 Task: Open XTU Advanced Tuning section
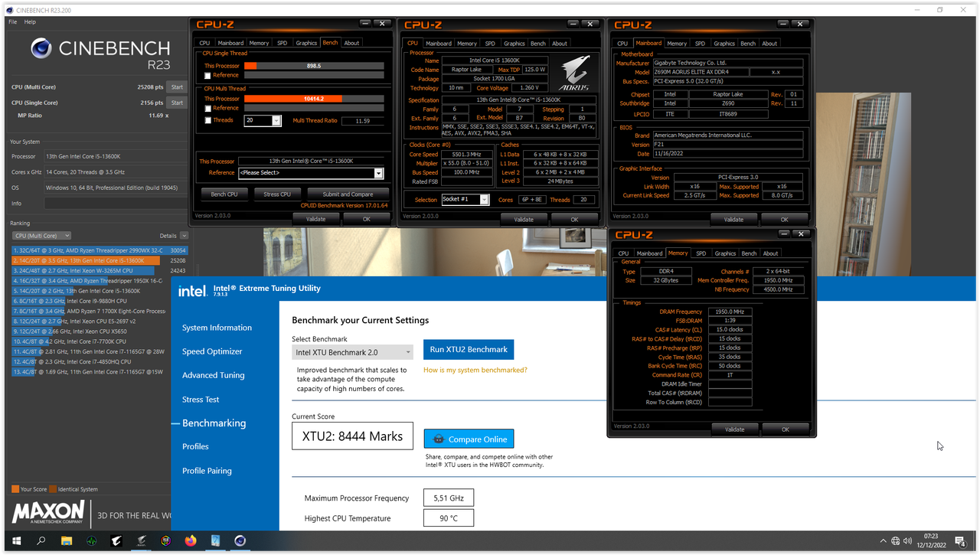pos(214,375)
